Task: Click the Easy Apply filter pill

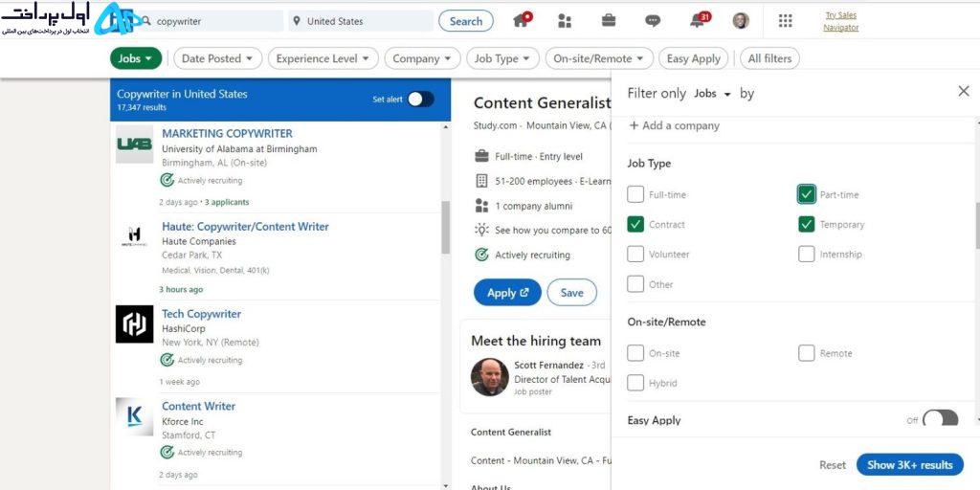Action: click(x=693, y=58)
